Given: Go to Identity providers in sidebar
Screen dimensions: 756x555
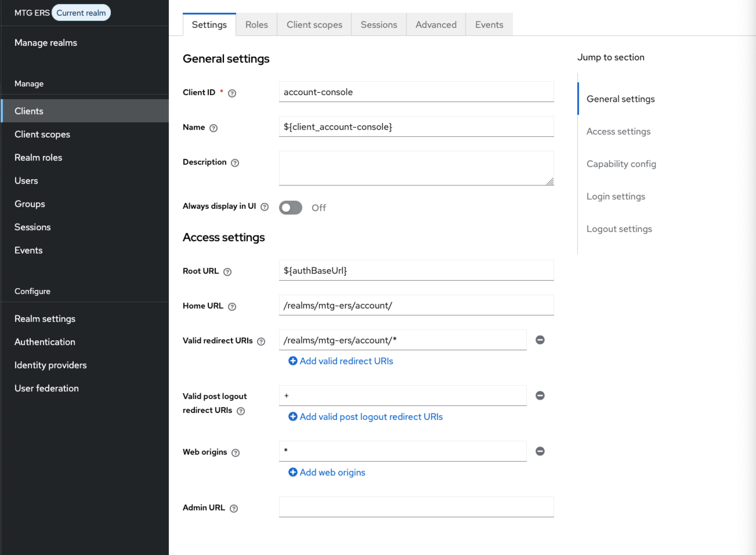Looking at the screenshot, I should click(50, 365).
